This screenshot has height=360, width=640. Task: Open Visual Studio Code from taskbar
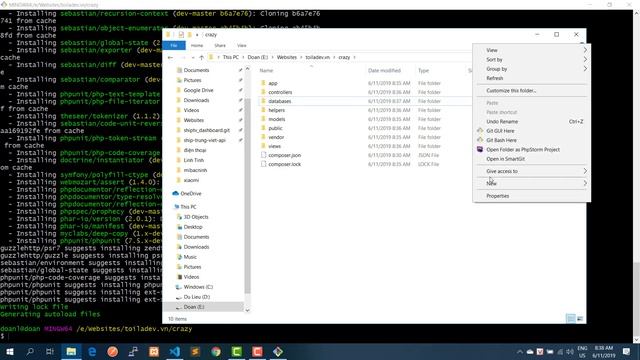pyautogui.click(x=175, y=351)
